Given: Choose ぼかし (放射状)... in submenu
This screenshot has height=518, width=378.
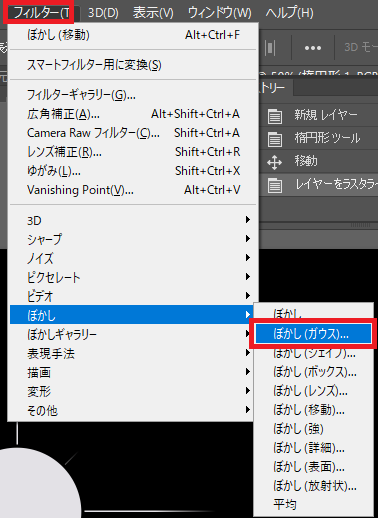Looking at the screenshot, I should 313,486.
